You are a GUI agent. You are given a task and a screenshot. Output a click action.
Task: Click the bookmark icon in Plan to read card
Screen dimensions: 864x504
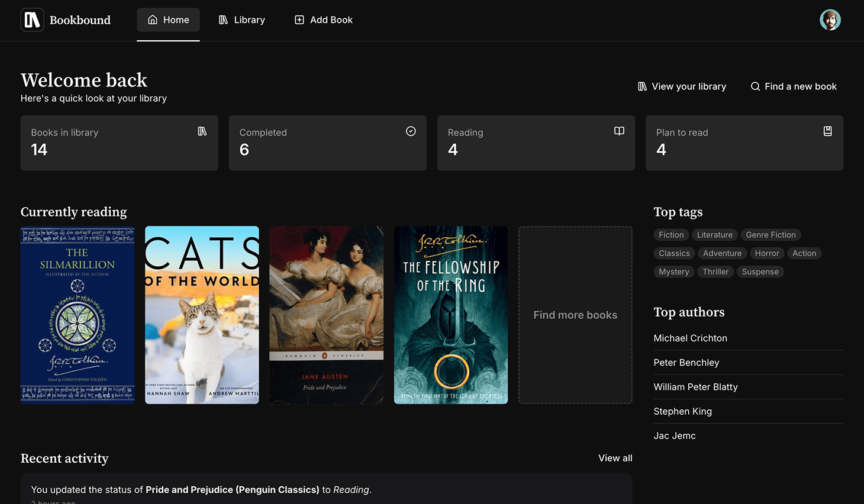point(827,131)
